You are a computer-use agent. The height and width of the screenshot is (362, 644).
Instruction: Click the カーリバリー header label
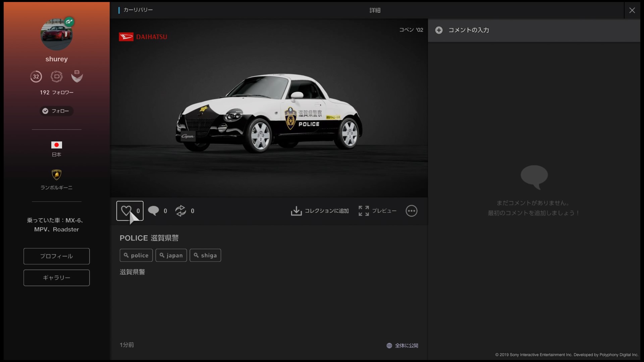point(138,10)
